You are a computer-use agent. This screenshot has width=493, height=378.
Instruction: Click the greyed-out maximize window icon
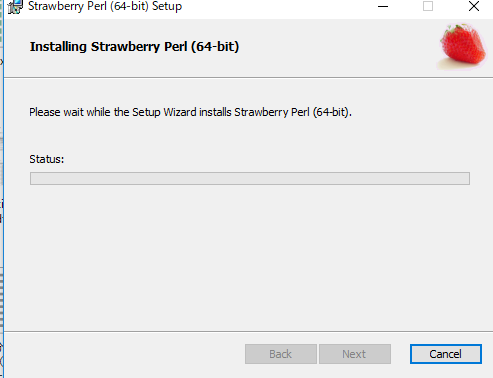coord(428,6)
